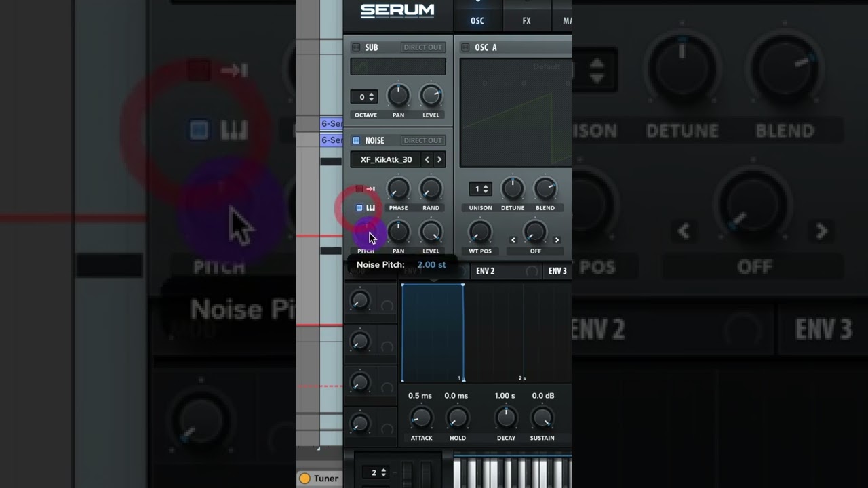Click the NOISE section PAN knob
The width and height of the screenshot is (868, 488).
398,232
